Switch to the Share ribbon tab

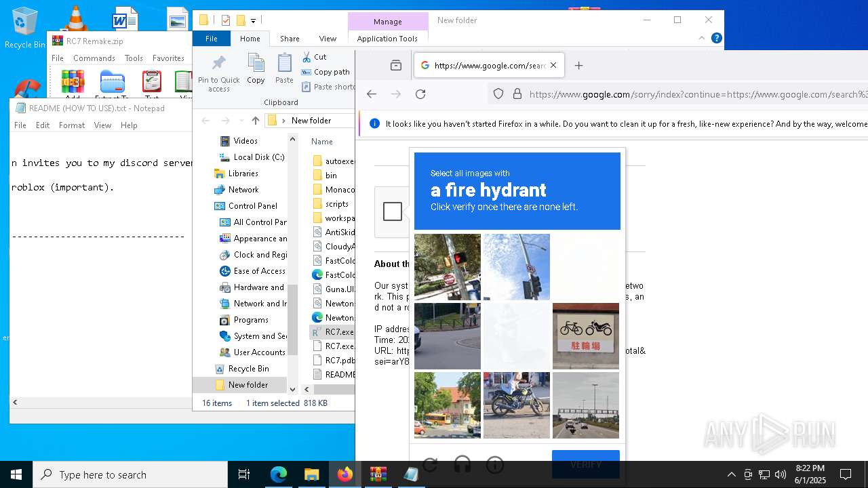[290, 39]
